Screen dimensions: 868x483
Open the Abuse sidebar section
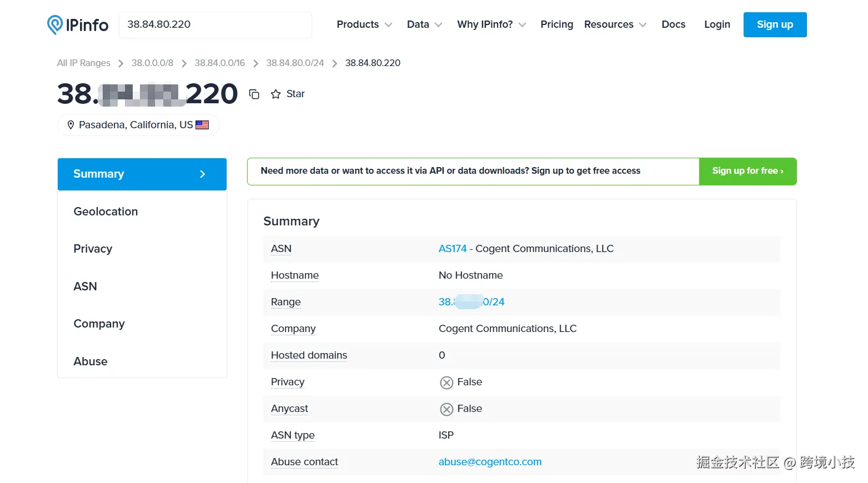tap(91, 361)
